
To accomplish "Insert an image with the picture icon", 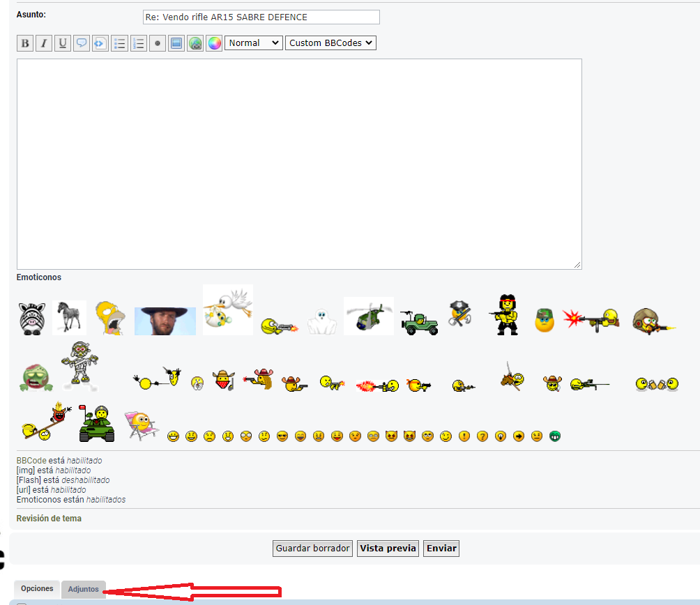I will [176, 43].
